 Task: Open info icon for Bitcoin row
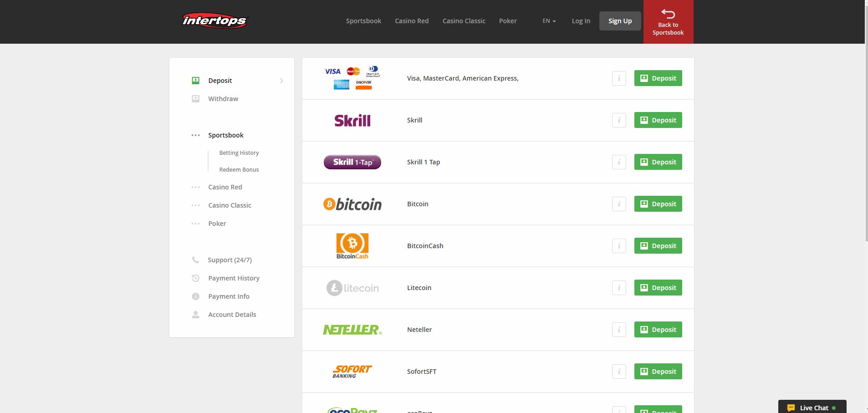tap(619, 204)
